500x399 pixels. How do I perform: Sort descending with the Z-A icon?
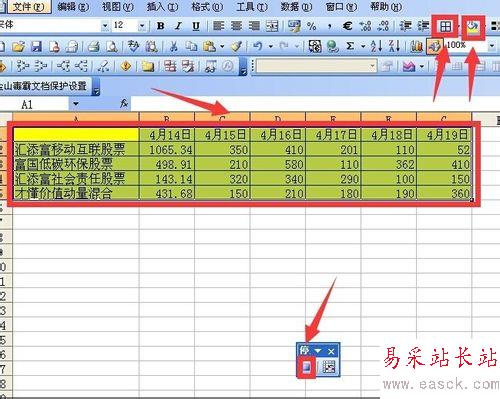[x=394, y=46]
